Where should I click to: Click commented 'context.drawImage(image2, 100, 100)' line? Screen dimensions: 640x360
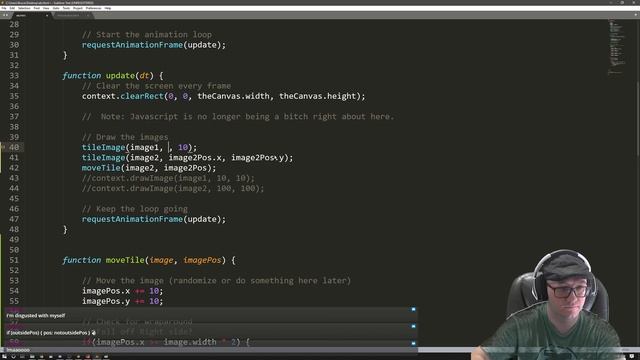pos(173,188)
